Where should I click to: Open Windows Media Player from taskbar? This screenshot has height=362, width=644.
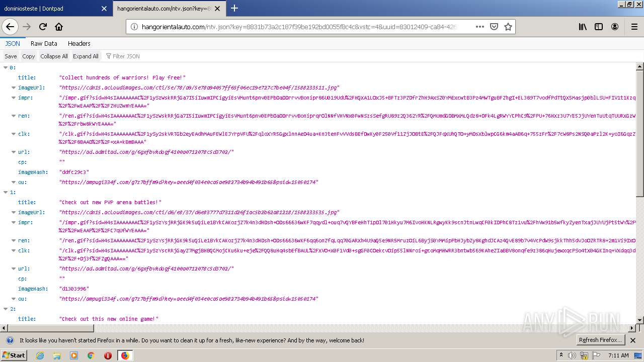point(74,355)
